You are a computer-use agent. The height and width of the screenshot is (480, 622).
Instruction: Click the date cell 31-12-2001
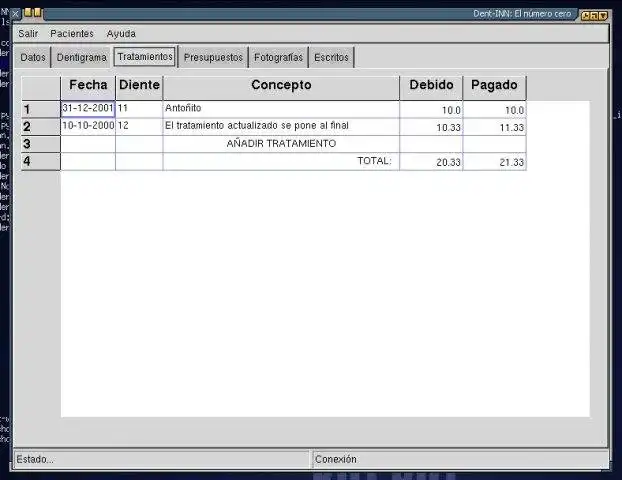(x=88, y=109)
